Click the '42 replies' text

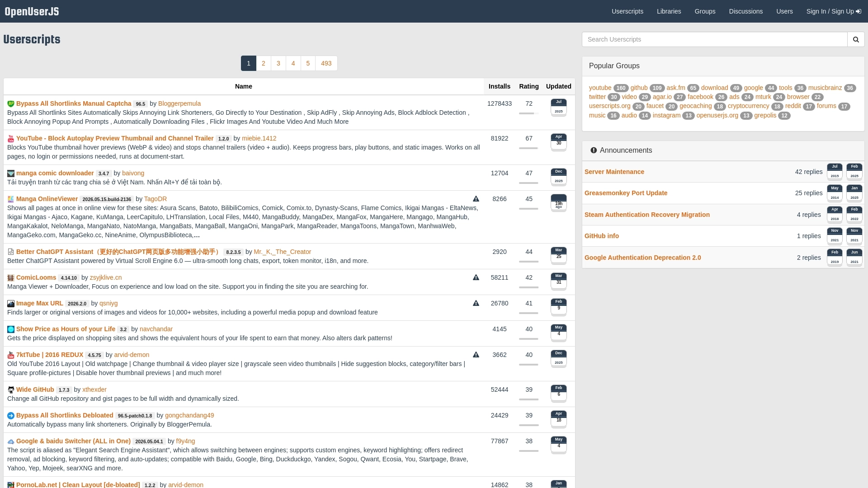(x=809, y=172)
